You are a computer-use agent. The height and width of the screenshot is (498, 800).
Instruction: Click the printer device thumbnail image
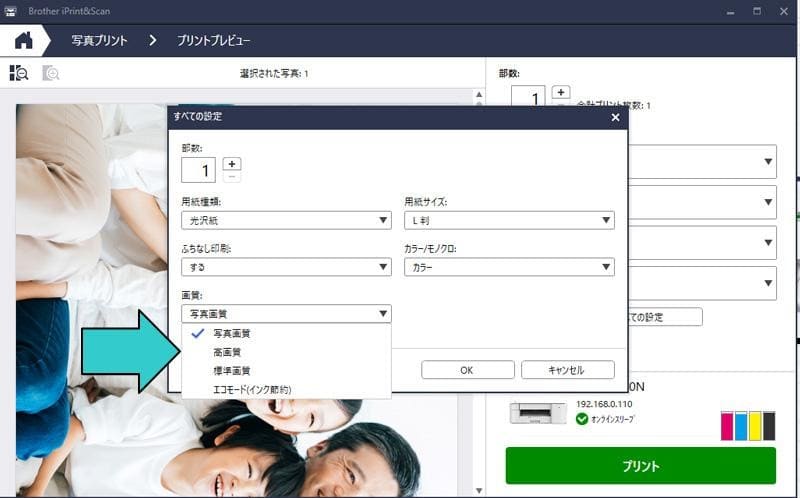(x=538, y=413)
